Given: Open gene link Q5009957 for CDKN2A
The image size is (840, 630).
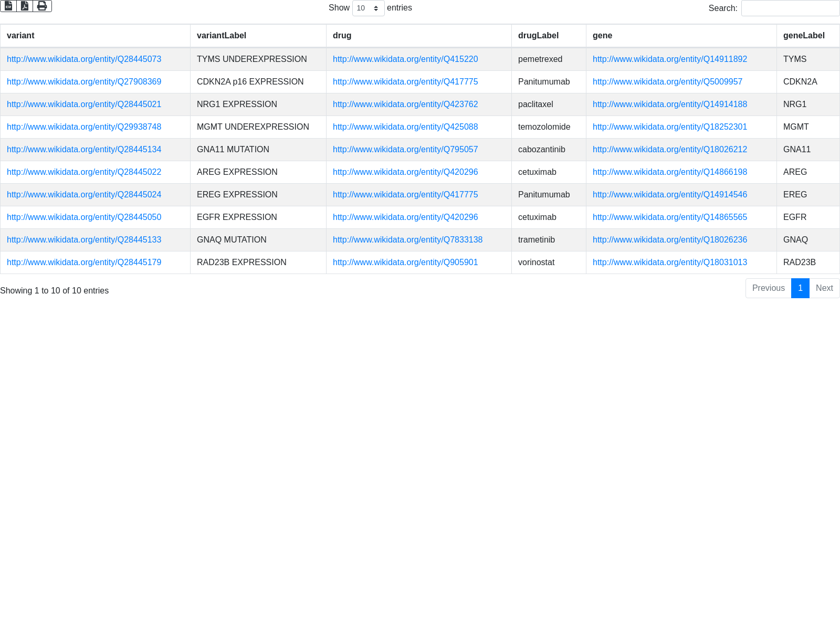Looking at the screenshot, I should click(x=667, y=82).
